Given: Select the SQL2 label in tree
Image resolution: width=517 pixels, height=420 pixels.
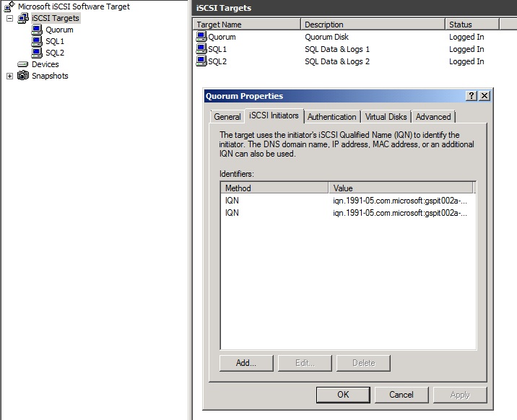Looking at the screenshot, I should pos(55,53).
